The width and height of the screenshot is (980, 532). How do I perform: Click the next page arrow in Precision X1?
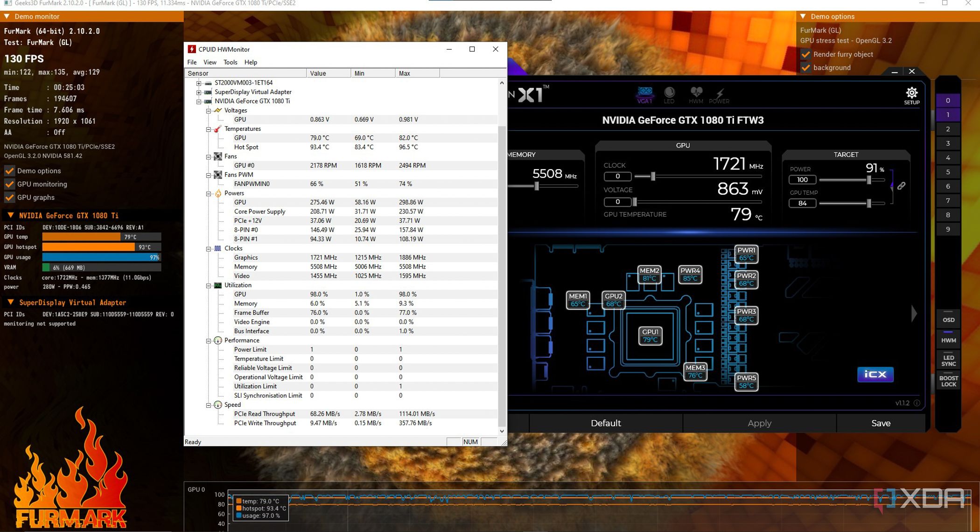pos(914,313)
